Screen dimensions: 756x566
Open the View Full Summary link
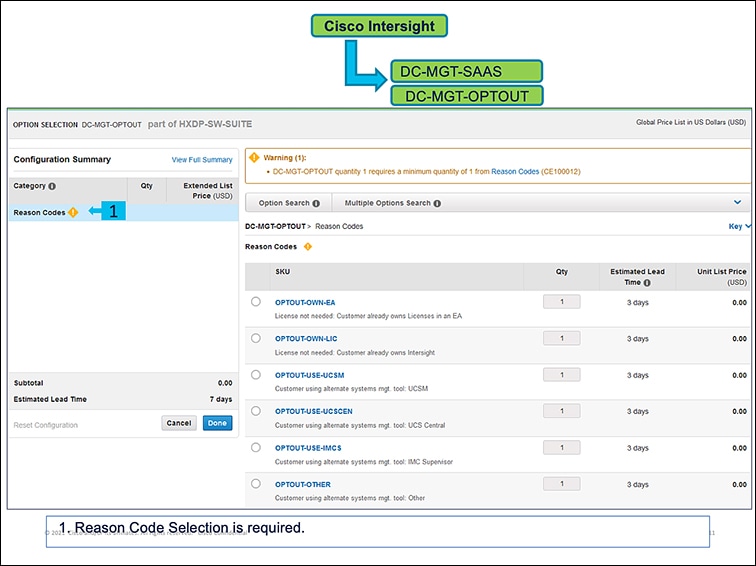click(x=202, y=160)
